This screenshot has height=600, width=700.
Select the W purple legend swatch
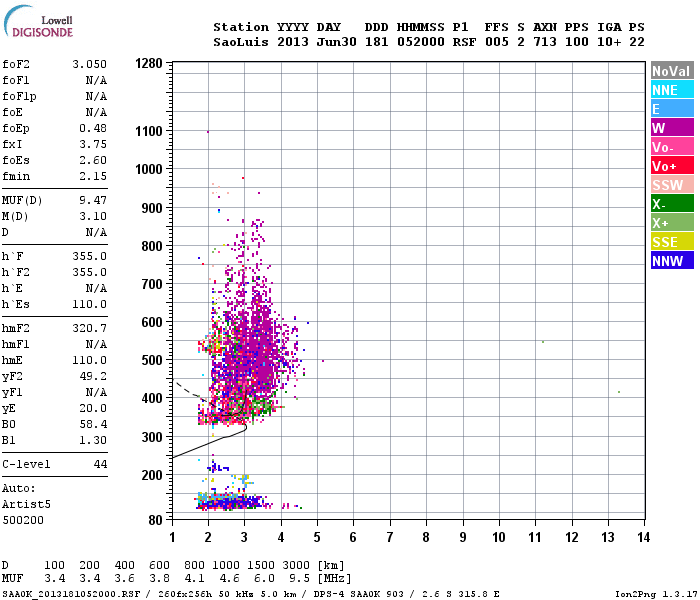pyautogui.click(x=672, y=128)
